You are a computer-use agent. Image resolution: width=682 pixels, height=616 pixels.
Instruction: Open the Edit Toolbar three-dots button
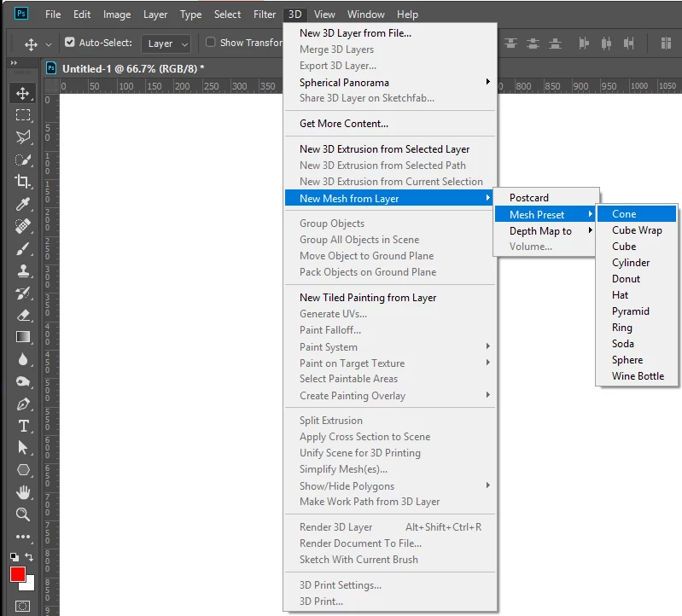click(22, 537)
